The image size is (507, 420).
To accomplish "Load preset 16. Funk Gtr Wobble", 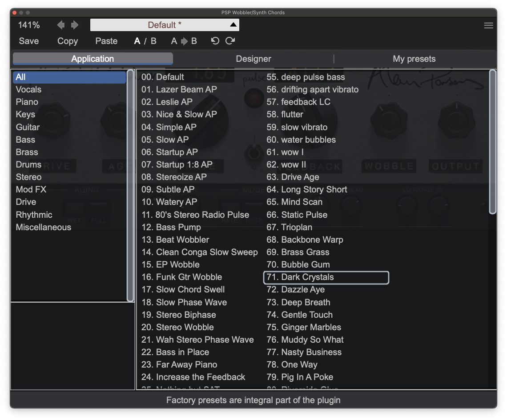I will click(182, 277).
